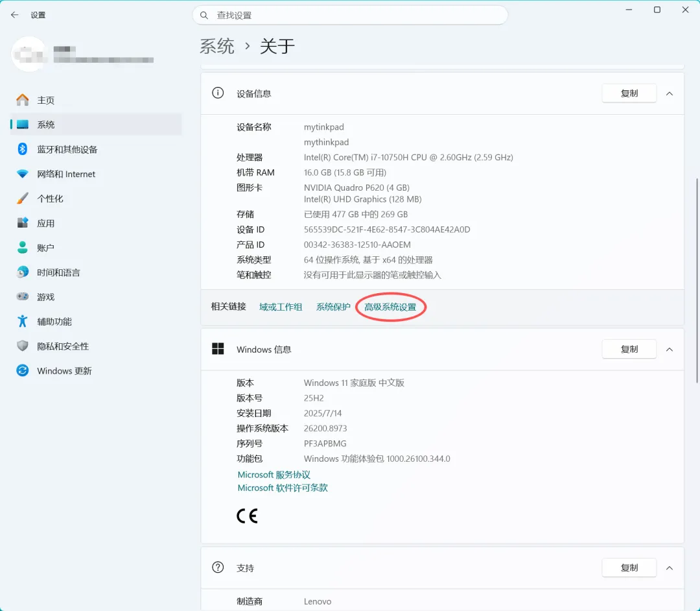
Task: Click the 网络和 Internet wifi icon
Action: tap(22, 174)
